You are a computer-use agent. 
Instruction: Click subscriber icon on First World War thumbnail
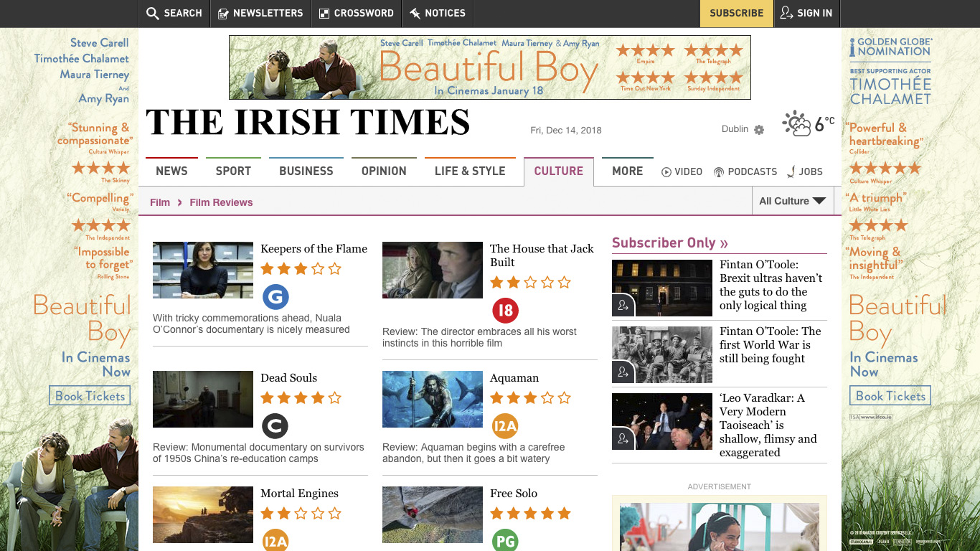623,372
